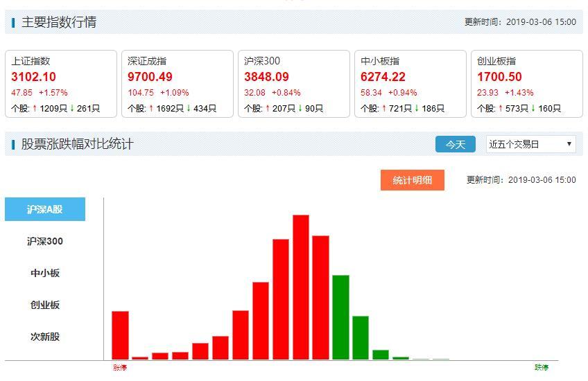
Task: Switch to the 中小板 tab
Action: tap(45, 273)
